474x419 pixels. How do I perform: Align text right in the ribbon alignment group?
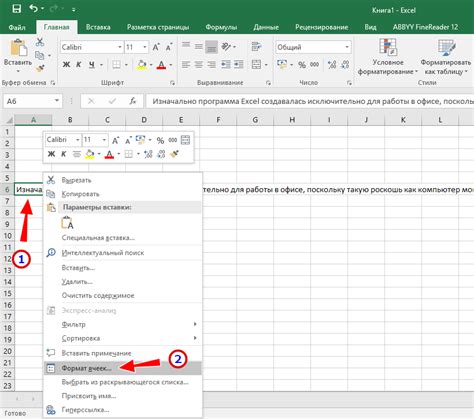(x=211, y=64)
